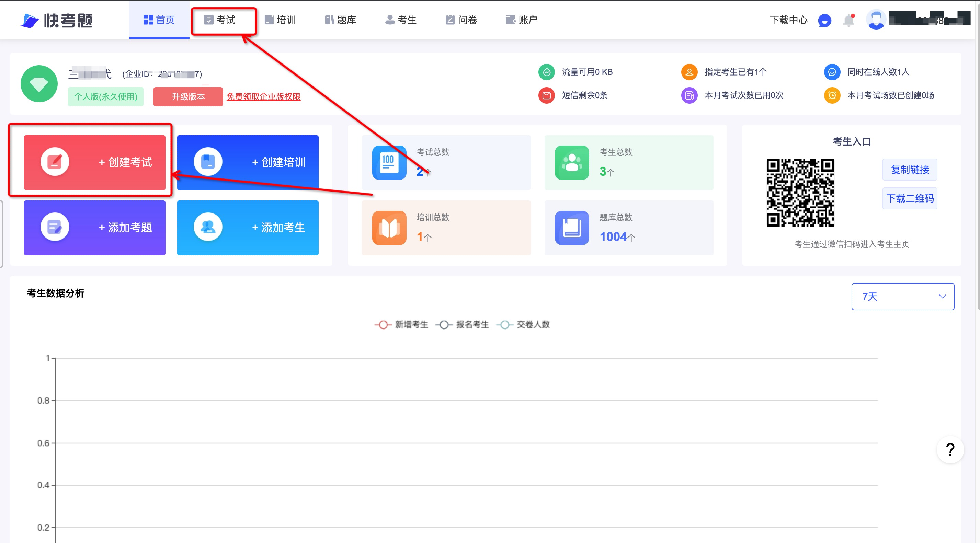The image size is (980, 543).
Task: Click the 考生总数 group icon
Action: click(x=571, y=162)
